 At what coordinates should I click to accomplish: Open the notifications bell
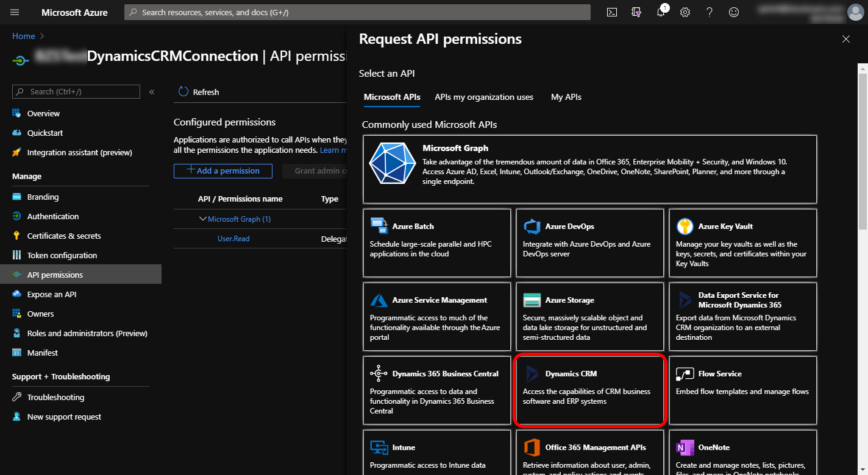(x=661, y=12)
